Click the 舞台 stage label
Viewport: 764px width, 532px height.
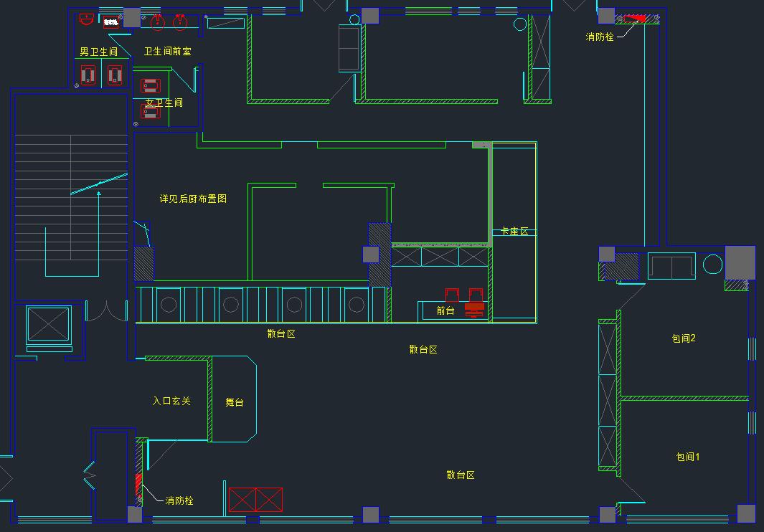pyautogui.click(x=235, y=402)
